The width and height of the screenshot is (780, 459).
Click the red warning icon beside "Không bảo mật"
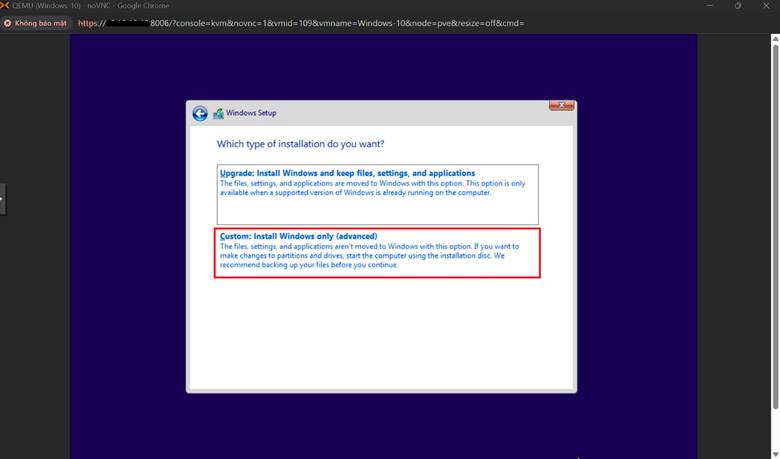9,22
